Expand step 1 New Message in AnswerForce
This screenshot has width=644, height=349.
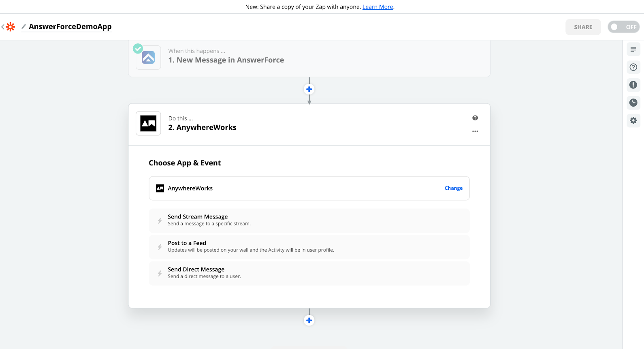309,58
